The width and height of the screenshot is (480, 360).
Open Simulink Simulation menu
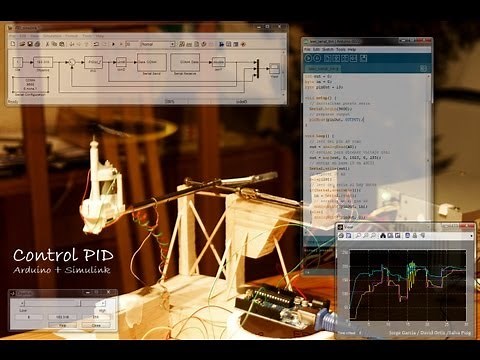[x=52, y=36]
